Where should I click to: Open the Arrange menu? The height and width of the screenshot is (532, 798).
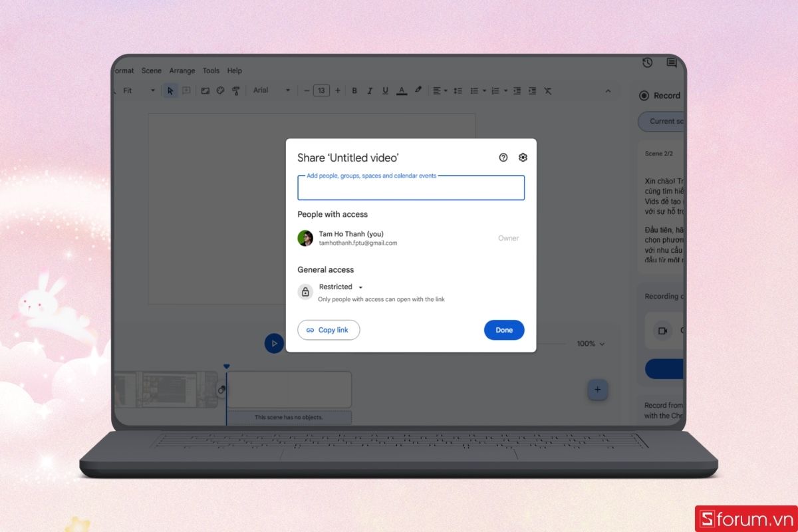(x=182, y=70)
